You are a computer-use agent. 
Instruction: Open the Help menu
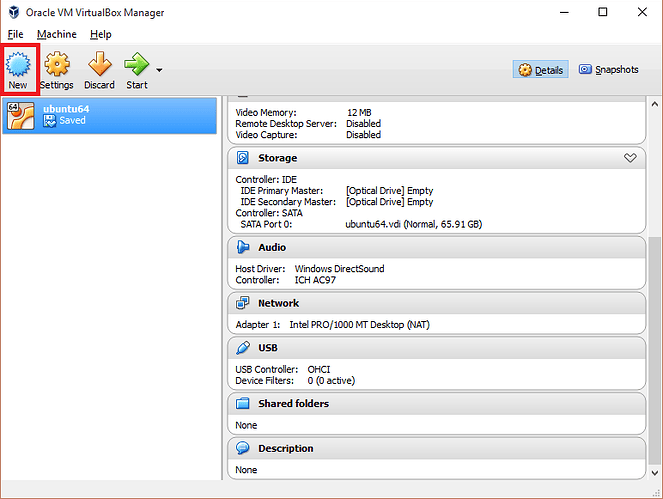click(x=101, y=34)
